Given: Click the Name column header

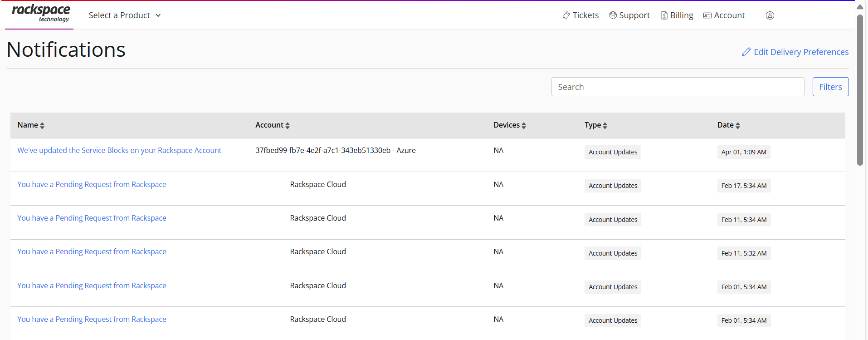Looking at the screenshot, I should [28, 125].
